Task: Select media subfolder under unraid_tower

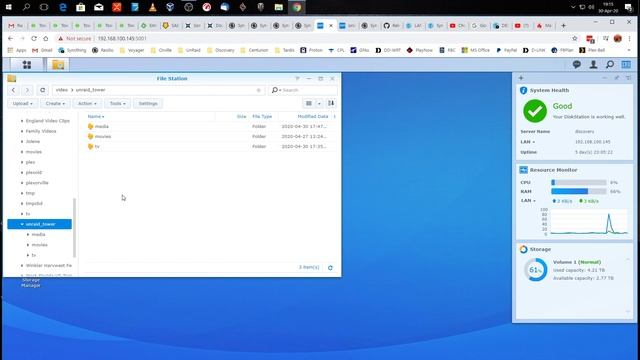Action: 38,234
